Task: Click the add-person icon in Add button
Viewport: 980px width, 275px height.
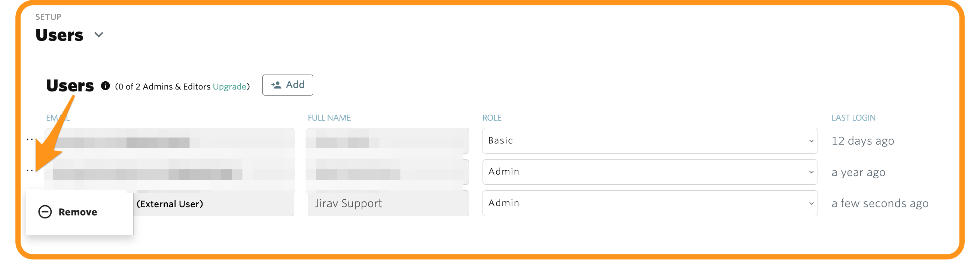Action: 276,85
